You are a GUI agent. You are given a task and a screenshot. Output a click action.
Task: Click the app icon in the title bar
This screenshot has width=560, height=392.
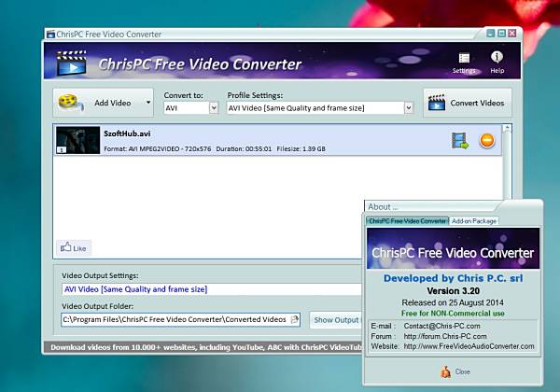click(50, 35)
